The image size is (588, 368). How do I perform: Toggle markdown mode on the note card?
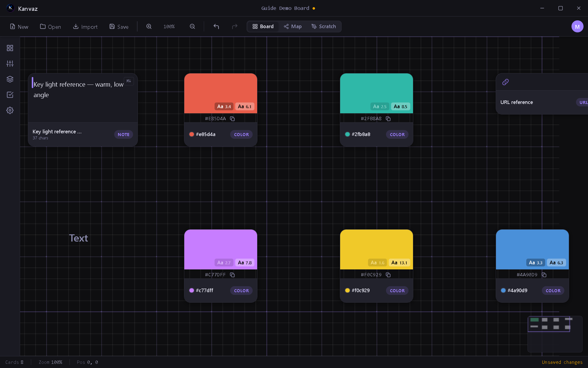129,81
